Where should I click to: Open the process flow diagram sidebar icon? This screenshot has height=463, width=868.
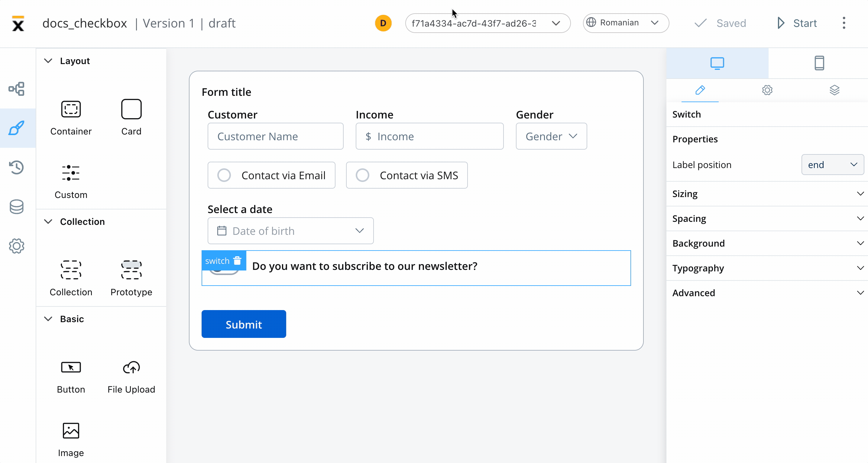(17, 89)
